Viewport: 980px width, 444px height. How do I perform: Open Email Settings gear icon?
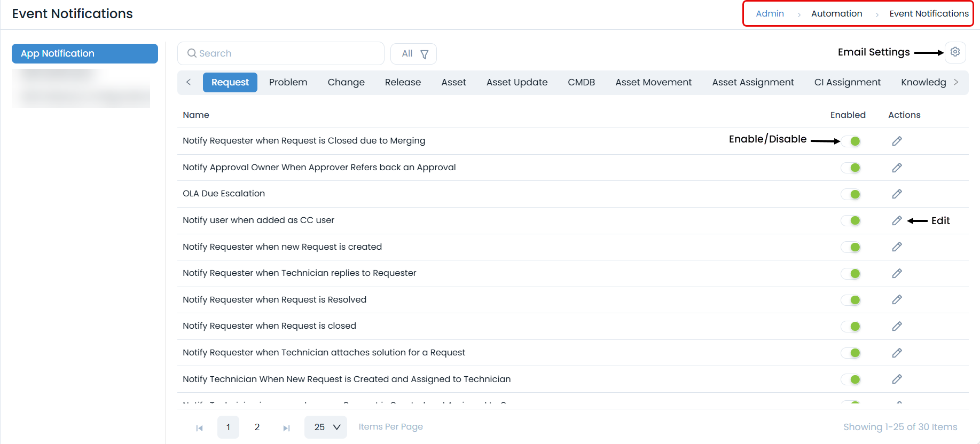pos(955,52)
